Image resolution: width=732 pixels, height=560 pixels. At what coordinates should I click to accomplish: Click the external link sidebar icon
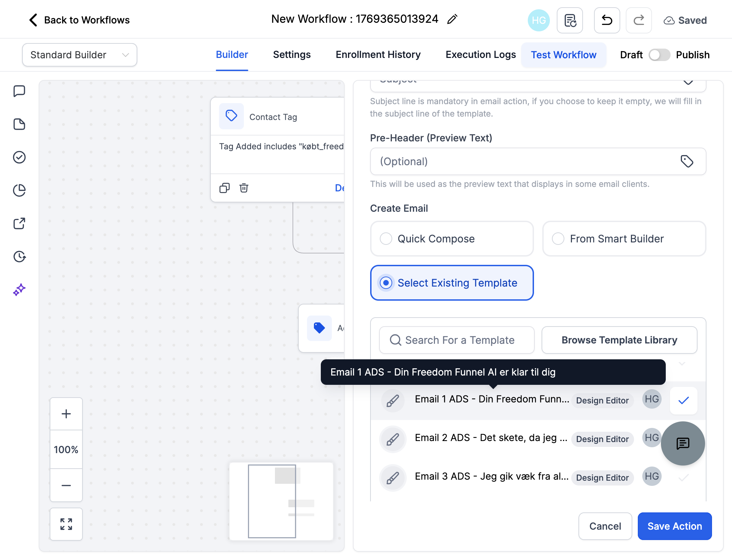click(19, 223)
